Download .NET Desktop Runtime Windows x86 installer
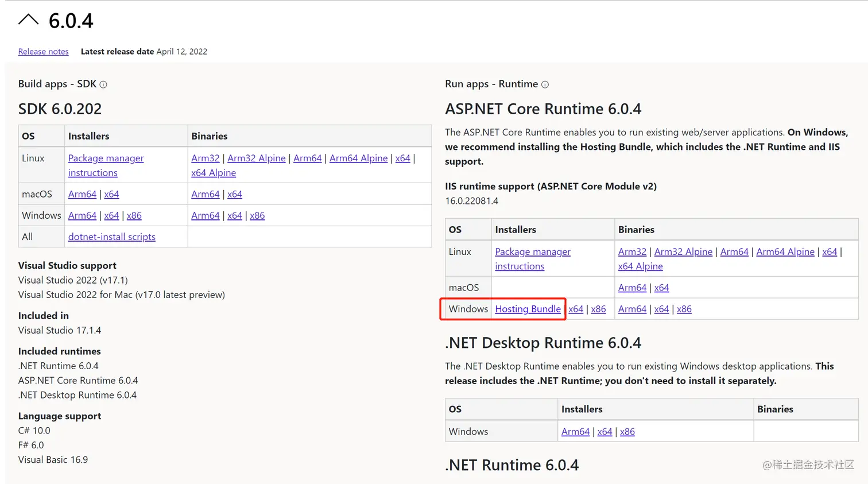The height and width of the screenshot is (484, 868). click(x=627, y=432)
